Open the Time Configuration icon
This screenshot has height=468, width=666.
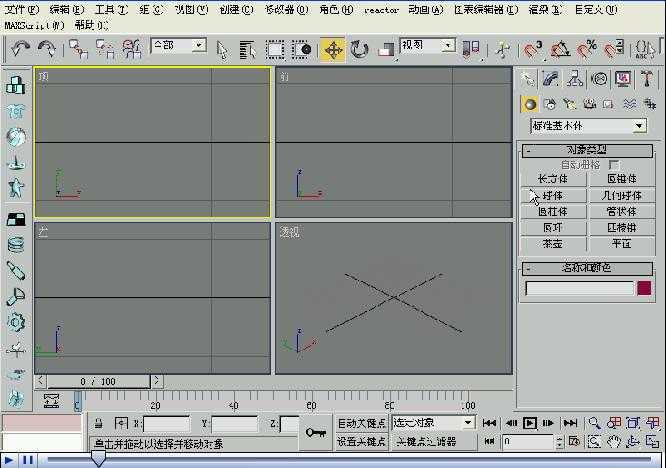[574, 442]
